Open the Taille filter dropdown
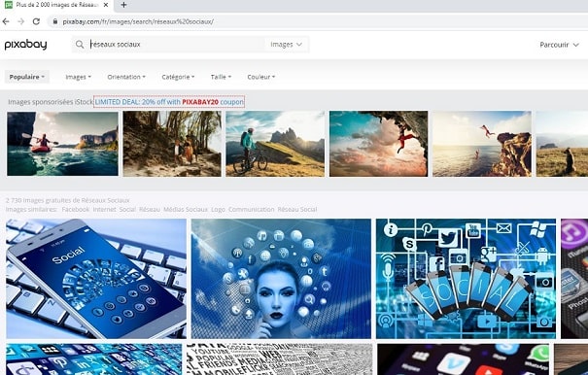The height and width of the screenshot is (375, 588). pyautogui.click(x=221, y=77)
